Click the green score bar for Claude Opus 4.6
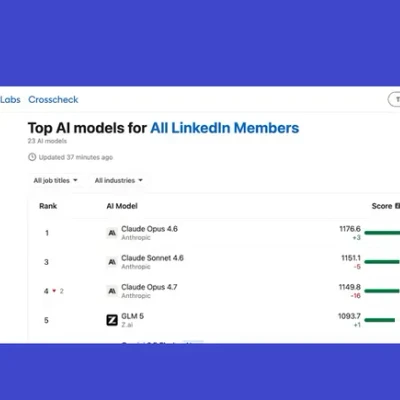This screenshot has height=400, width=400. 382,233
